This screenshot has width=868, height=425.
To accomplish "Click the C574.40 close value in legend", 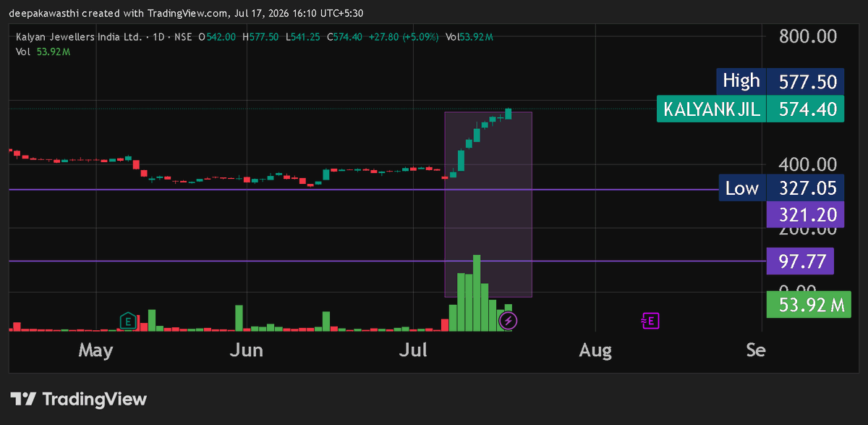I will 345,36.
